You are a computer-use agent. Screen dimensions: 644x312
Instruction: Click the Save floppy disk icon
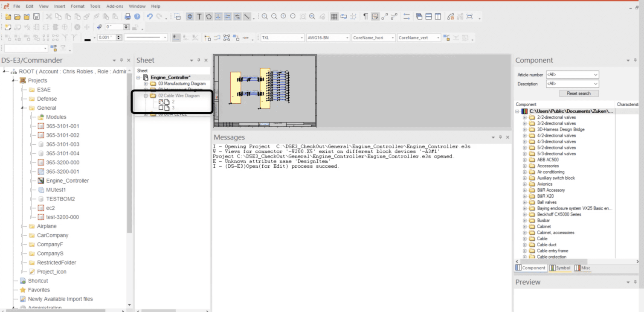point(36,17)
